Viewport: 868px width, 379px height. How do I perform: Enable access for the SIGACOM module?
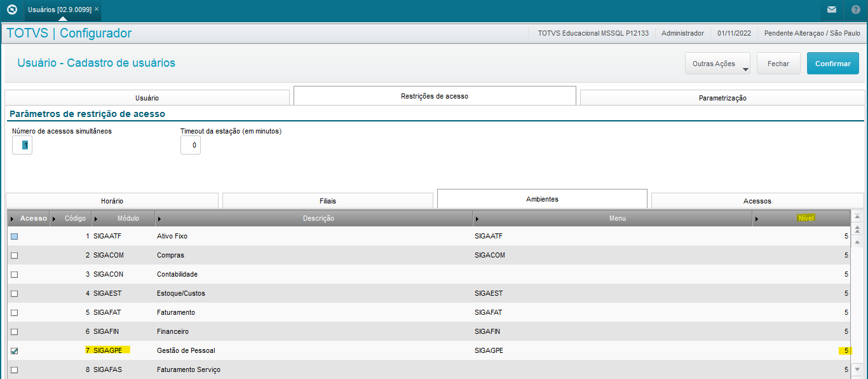pos(15,256)
